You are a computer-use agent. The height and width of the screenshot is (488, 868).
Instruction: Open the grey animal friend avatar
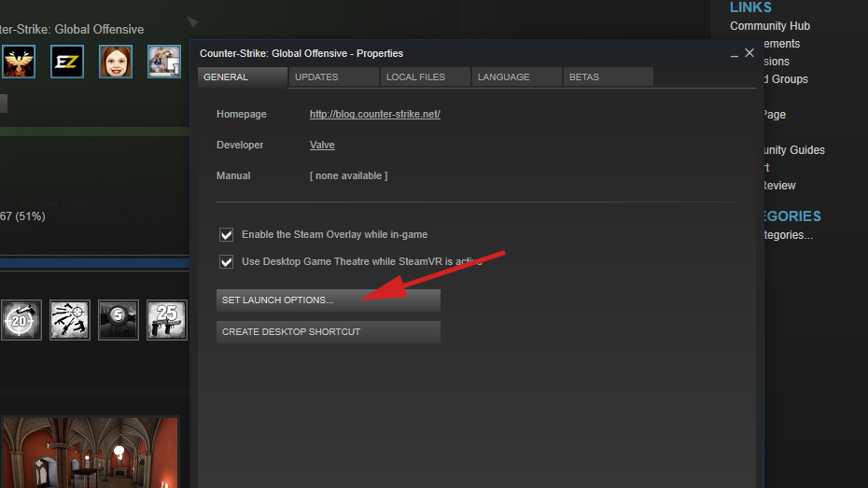click(164, 62)
